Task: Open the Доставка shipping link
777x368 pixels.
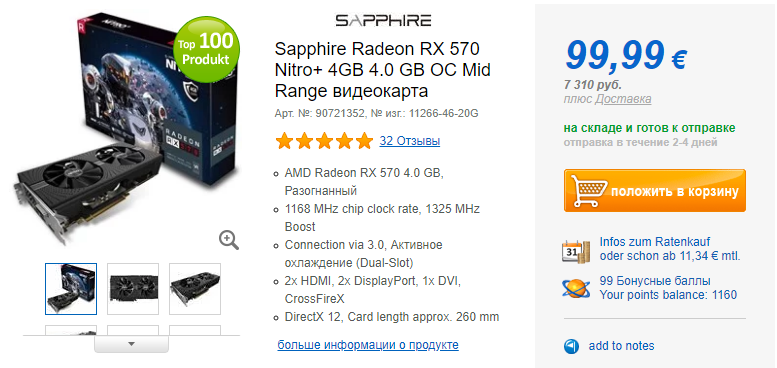Action: click(x=623, y=99)
